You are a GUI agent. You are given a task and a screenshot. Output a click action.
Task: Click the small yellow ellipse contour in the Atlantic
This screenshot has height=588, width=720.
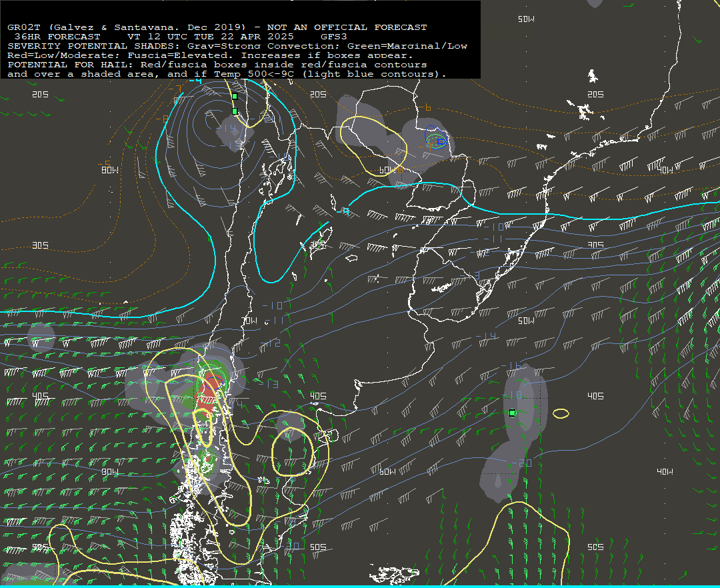click(561, 413)
